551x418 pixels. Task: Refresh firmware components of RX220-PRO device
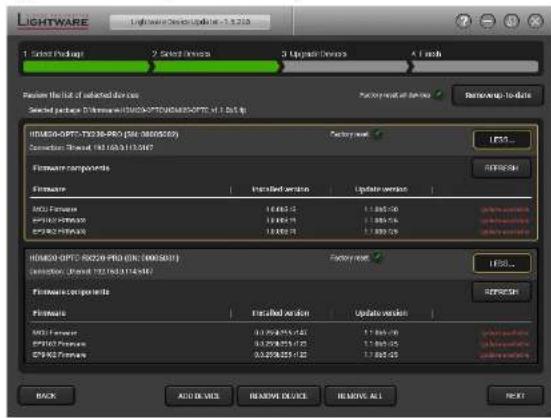501,292
